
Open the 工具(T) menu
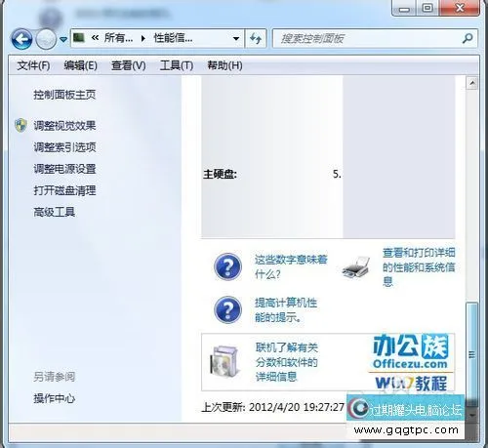point(177,65)
